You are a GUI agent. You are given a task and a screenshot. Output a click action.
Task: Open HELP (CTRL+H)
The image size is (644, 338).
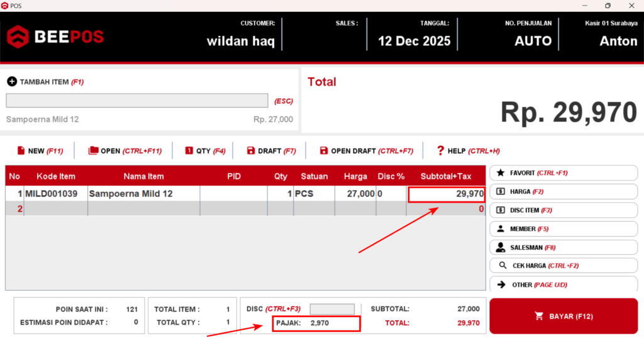point(468,151)
